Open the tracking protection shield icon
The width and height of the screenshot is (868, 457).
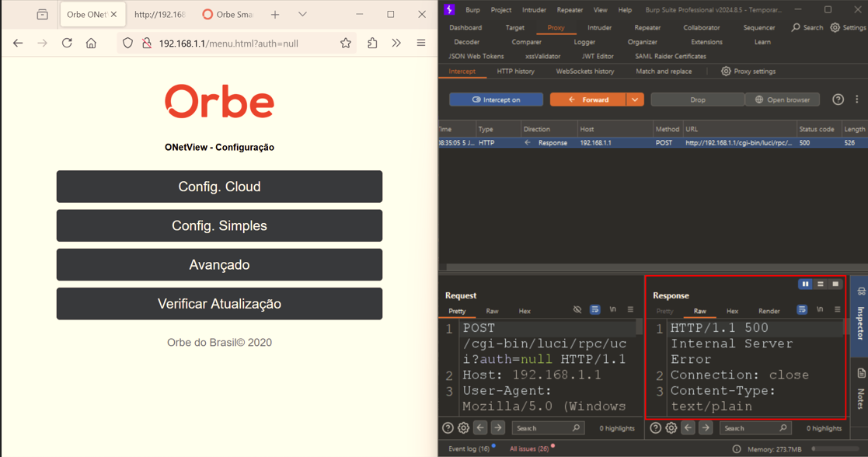[x=128, y=44]
